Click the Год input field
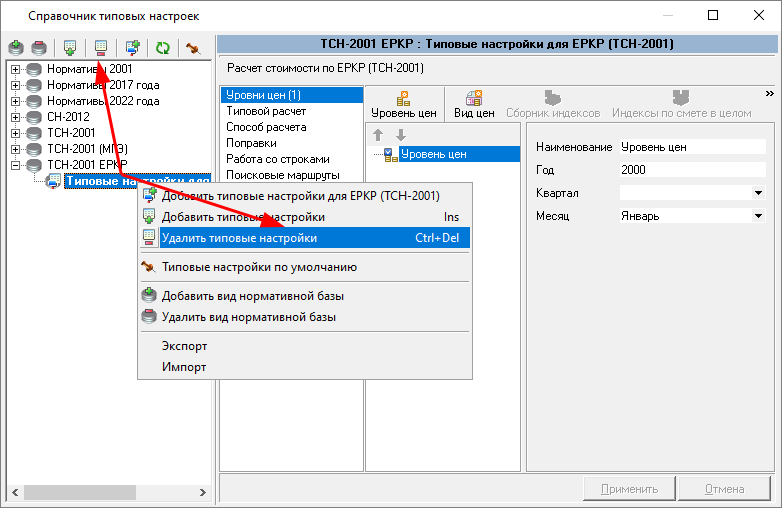The image size is (782, 508). pyautogui.click(x=692, y=170)
